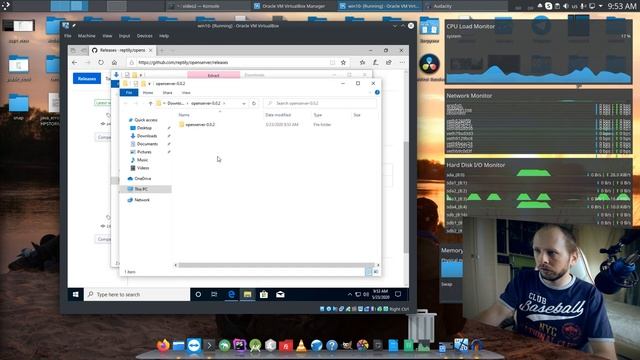Click the Search openserver-0.0.2 field

click(320, 104)
